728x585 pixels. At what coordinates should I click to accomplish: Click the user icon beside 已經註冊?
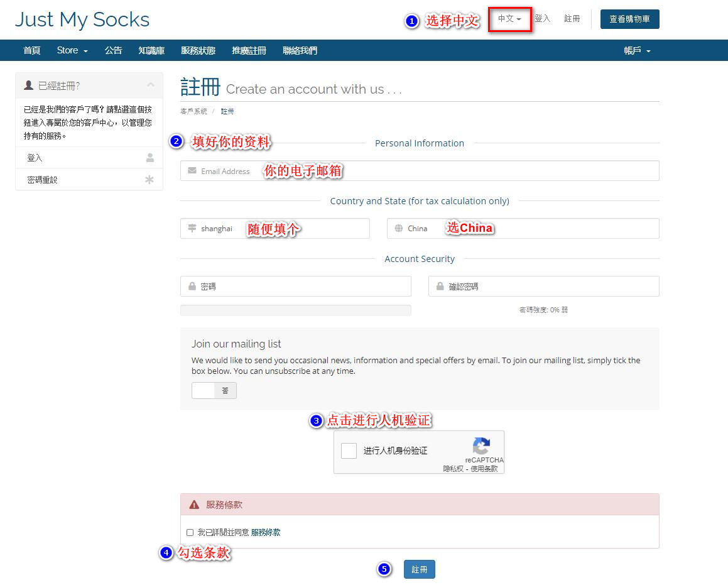(x=29, y=85)
